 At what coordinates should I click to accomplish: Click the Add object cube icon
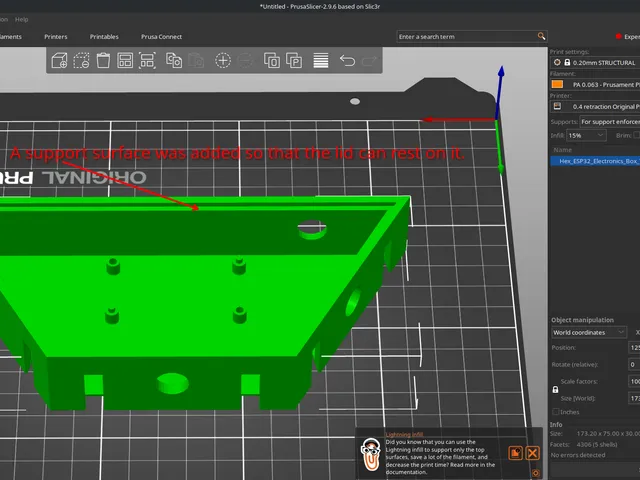pos(60,60)
